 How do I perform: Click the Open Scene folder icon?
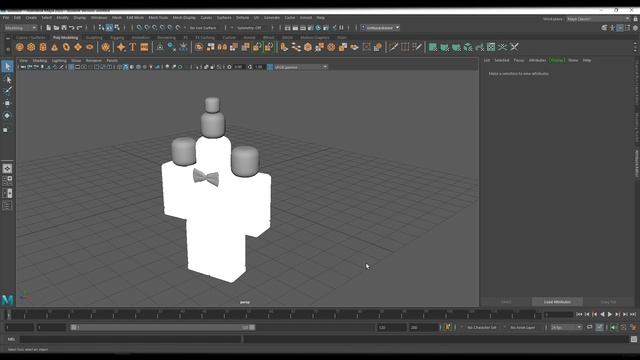56,28
